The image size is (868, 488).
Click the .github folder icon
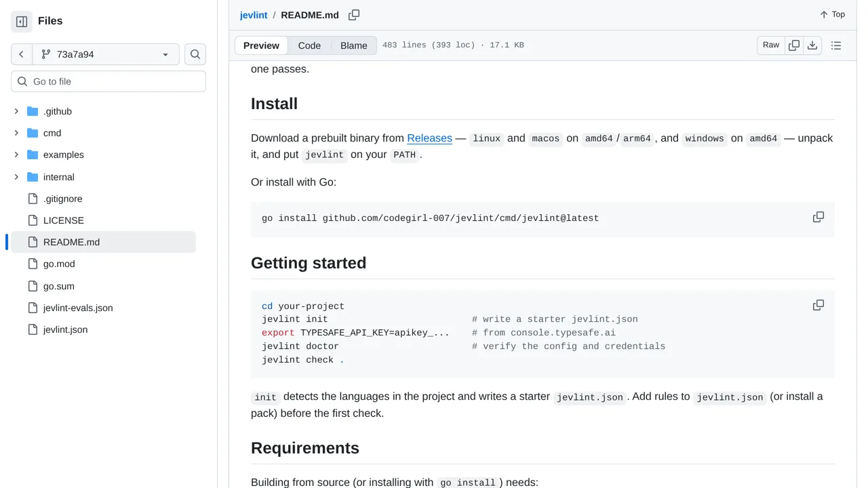click(33, 111)
